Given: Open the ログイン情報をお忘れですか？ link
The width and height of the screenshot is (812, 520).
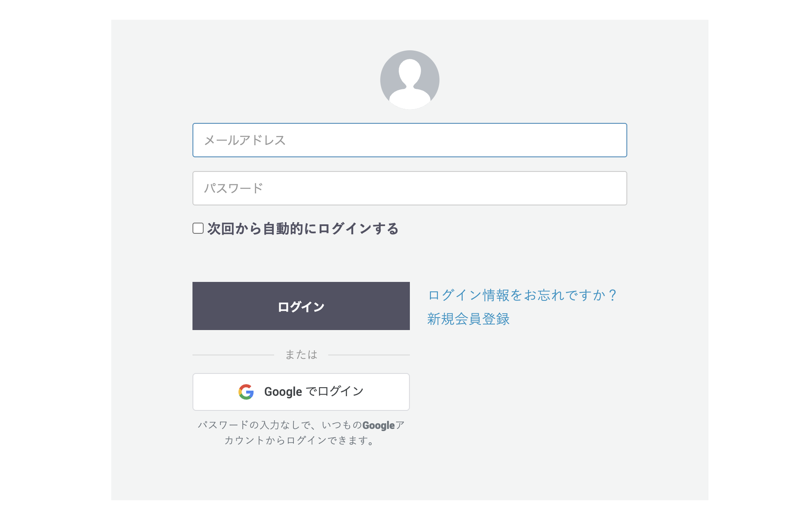Looking at the screenshot, I should (x=522, y=295).
